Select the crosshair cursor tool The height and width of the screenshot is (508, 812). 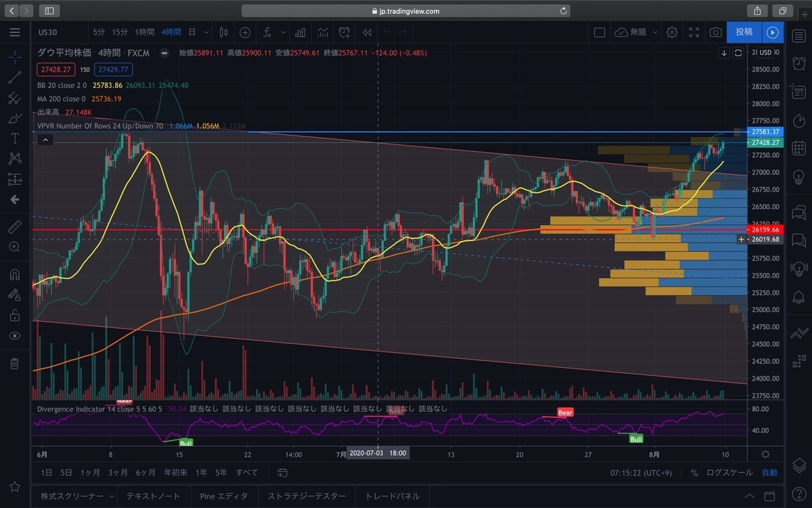point(15,58)
